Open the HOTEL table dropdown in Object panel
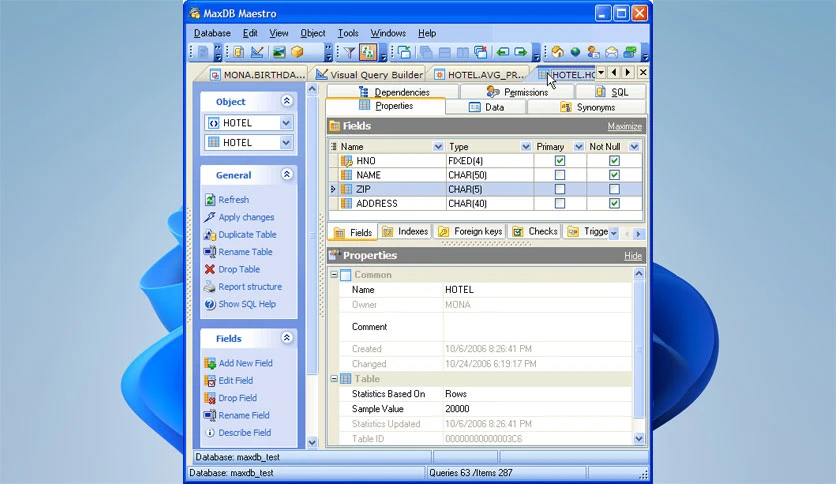The width and height of the screenshot is (836, 484). 286,143
